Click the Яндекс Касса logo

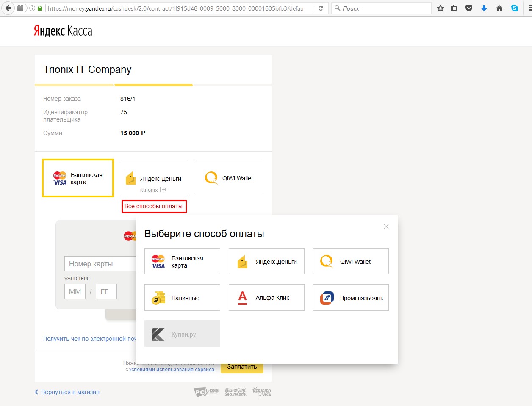(x=63, y=31)
